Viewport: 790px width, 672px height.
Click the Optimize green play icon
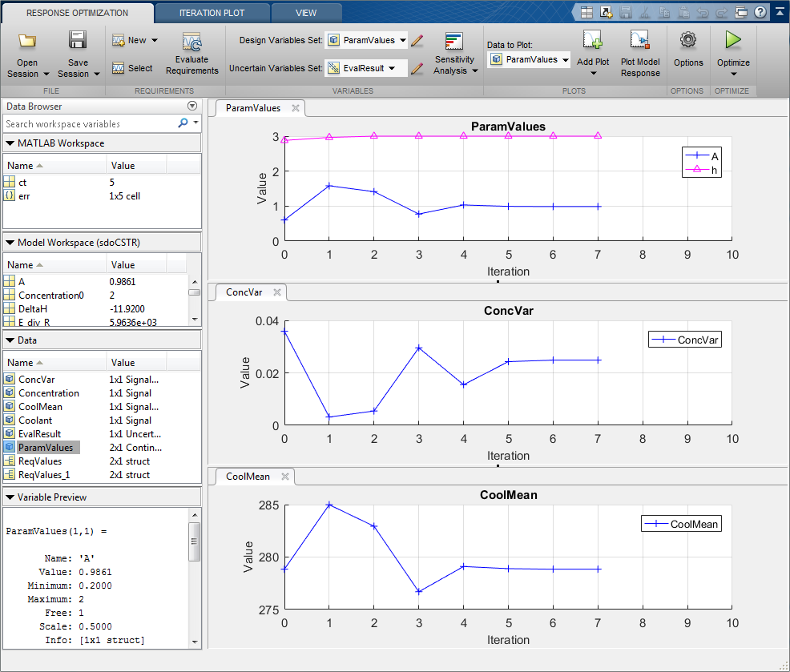[x=733, y=41]
